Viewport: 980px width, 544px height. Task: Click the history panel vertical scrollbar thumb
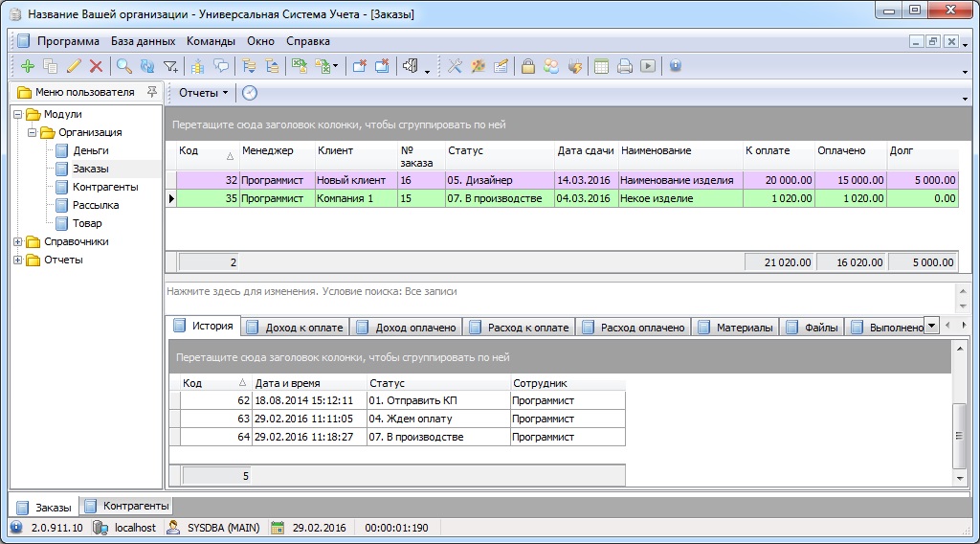click(x=959, y=436)
